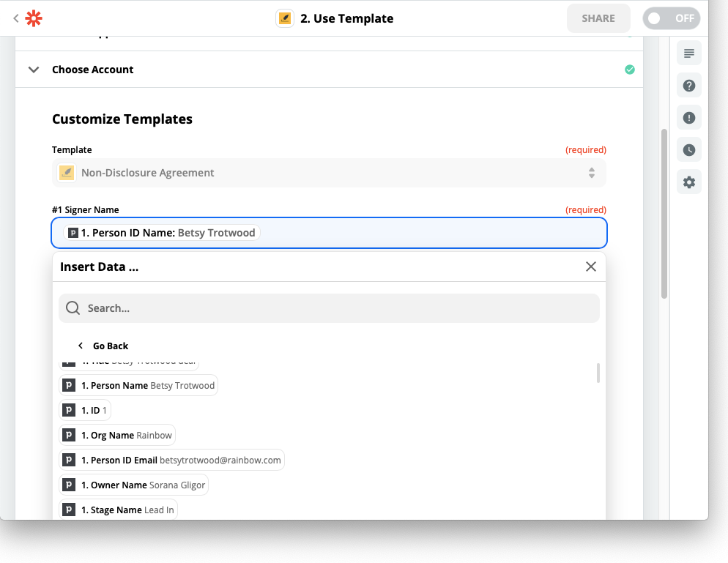This screenshot has height=563, width=728.
Task: Open the history clock icon
Action: coord(689,150)
